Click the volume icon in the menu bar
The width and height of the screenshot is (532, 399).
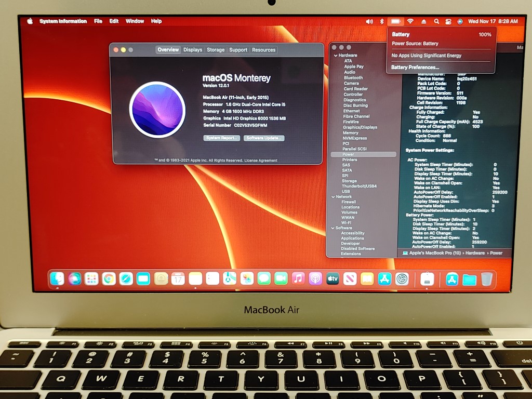pos(369,21)
